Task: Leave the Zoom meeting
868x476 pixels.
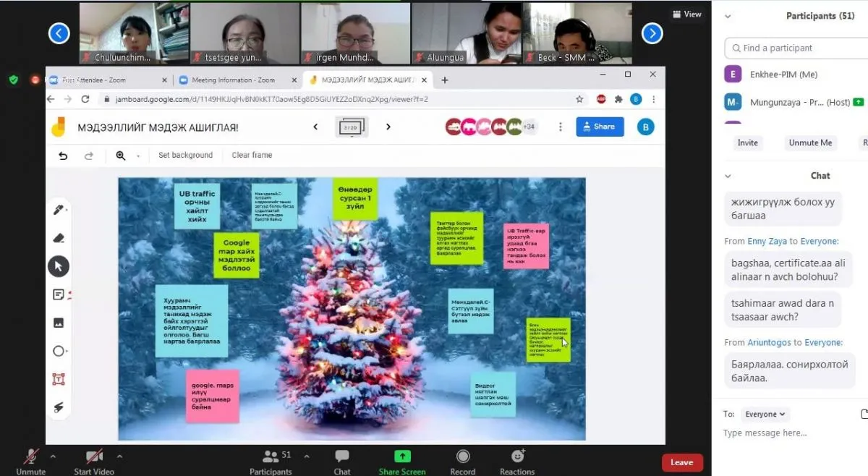Action: click(x=681, y=462)
